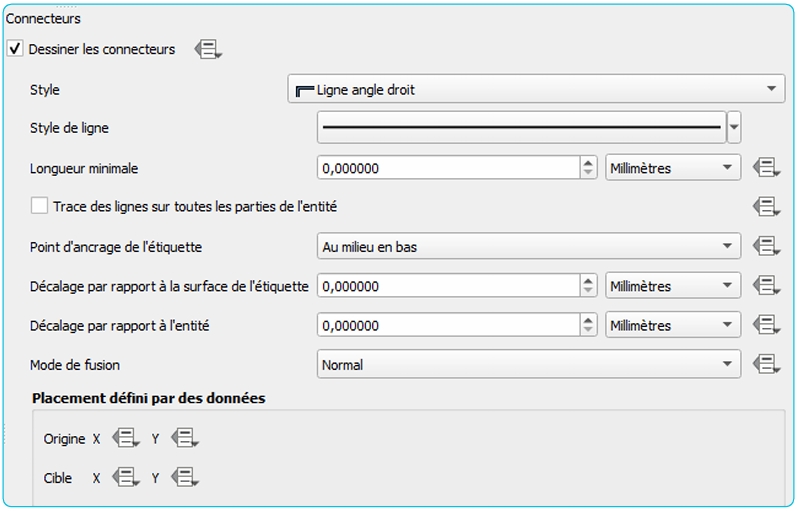This screenshot has height=511, width=798.
Task: Open the Style de ligne dropdown arrow
Action: pyautogui.click(x=735, y=128)
